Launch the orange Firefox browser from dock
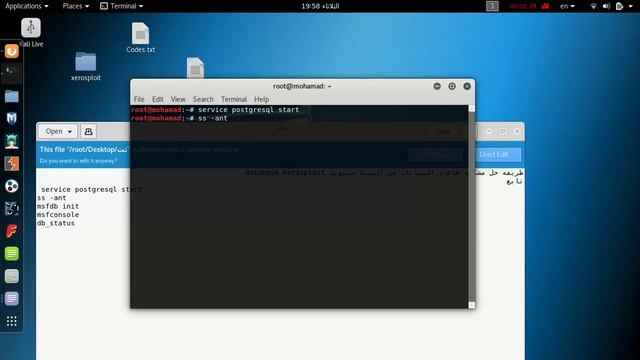 (11, 51)
